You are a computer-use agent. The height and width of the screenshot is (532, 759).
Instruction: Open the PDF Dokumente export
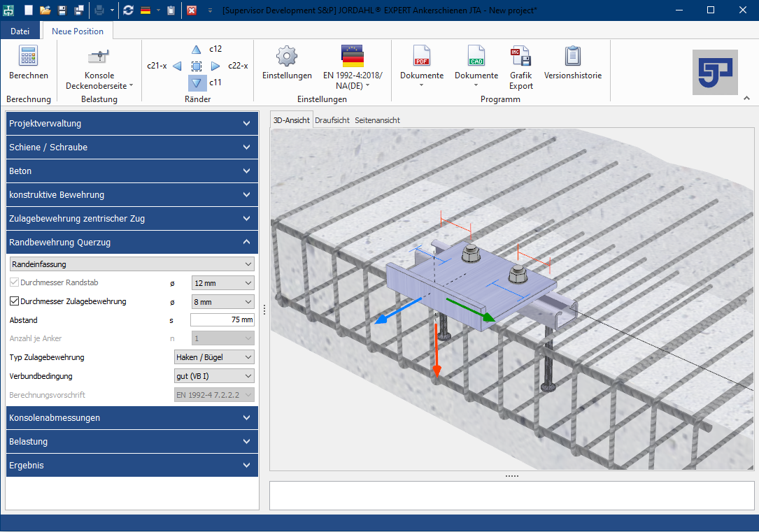(422, 66)
